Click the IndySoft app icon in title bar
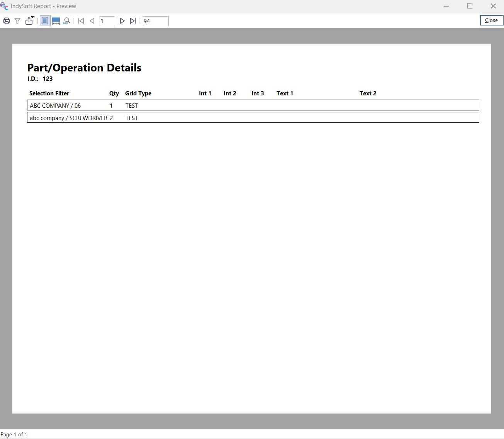504x439 pixels. 4,6
